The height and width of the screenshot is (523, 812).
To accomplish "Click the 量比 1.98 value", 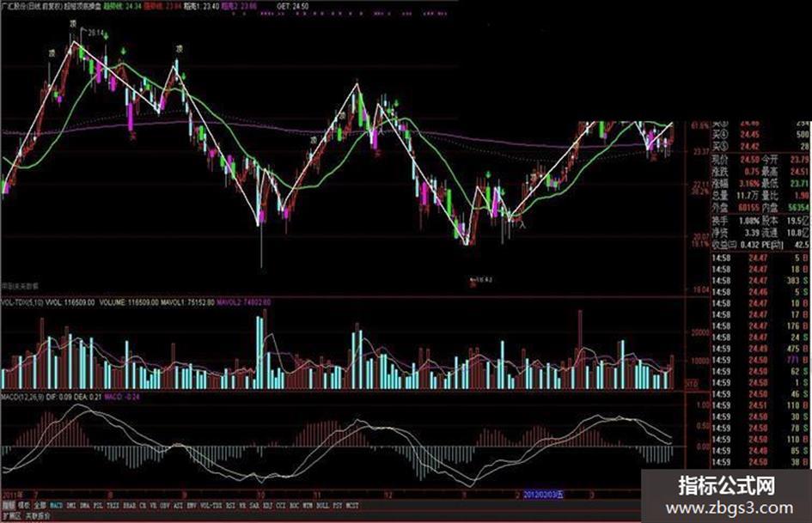I will point(802,196).
